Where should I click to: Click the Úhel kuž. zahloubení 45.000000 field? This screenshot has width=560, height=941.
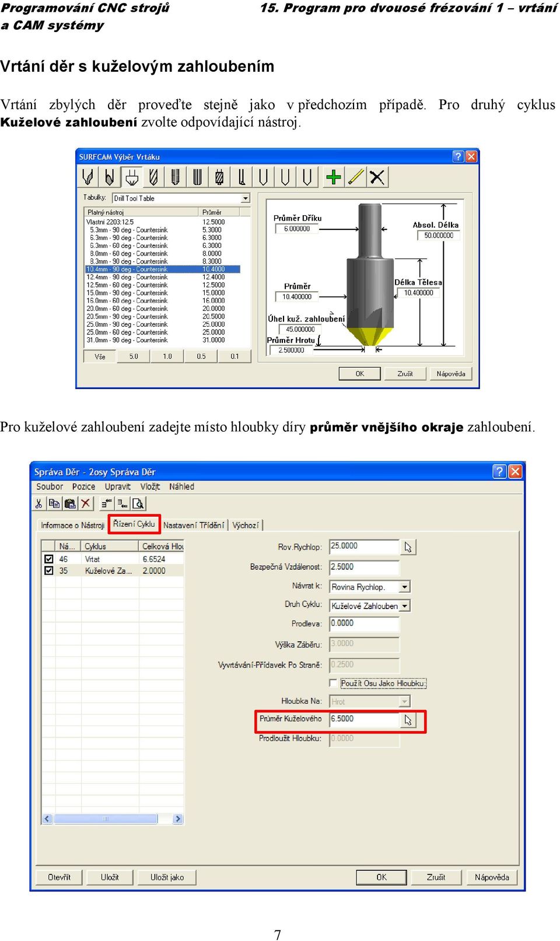pos(300,329)
